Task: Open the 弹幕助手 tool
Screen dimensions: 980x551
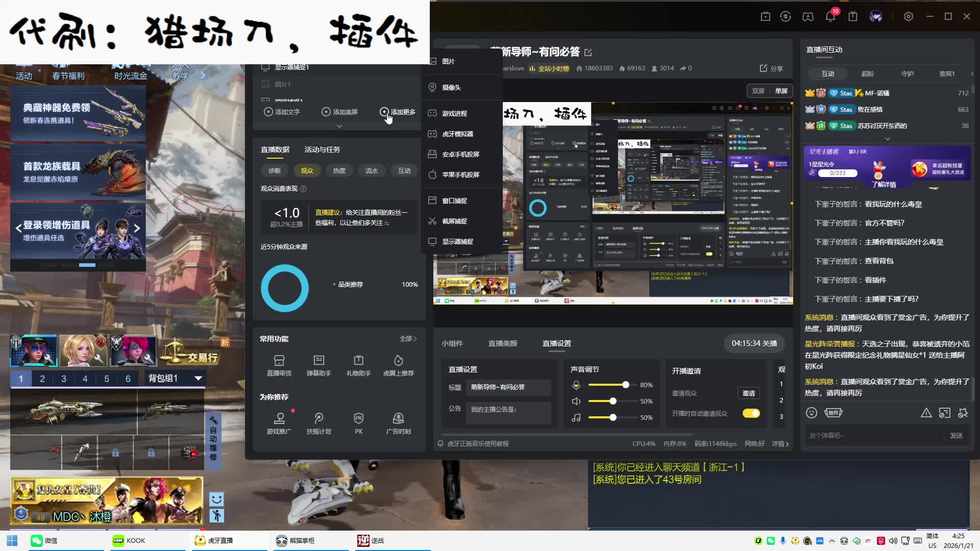Action: [x=318, y=361]
